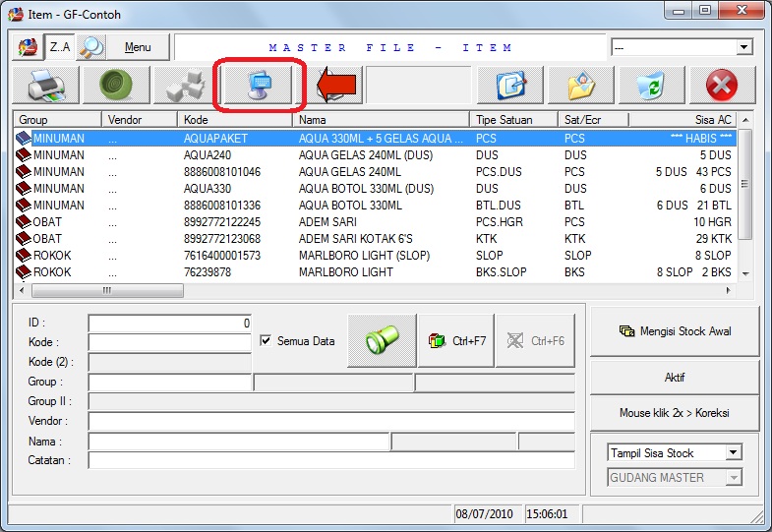This screenshot has width=772, height=532.
Task: Click the red X cancel icon button
Action: click(x=722, y=86)
